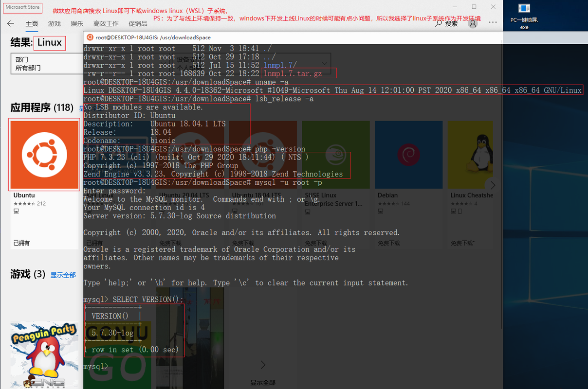Click the 应用程序 (118) heading
588x389 pixels.
coord(42,107)
